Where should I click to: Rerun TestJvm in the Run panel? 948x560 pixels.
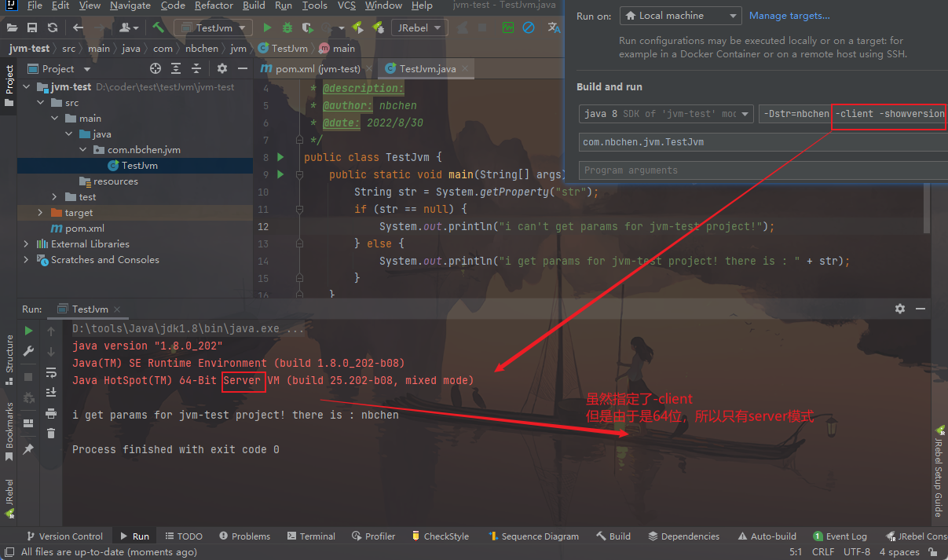point(29,331)
